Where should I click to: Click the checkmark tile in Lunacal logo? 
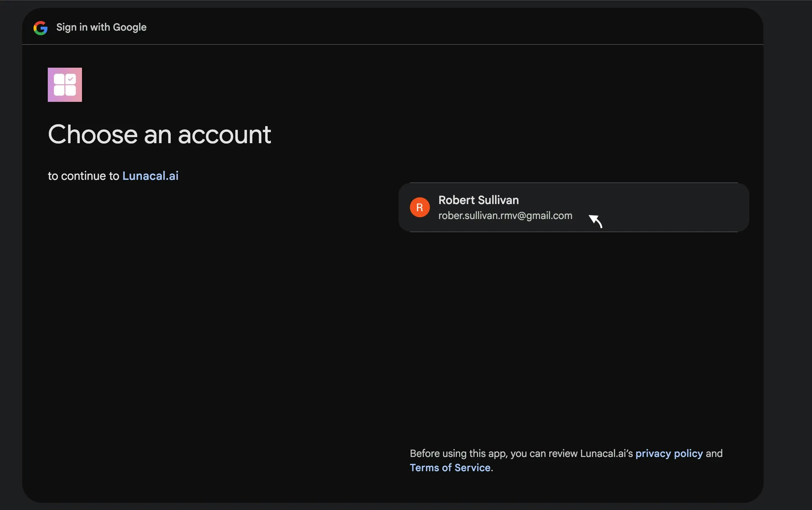click(x=71, y=79)
